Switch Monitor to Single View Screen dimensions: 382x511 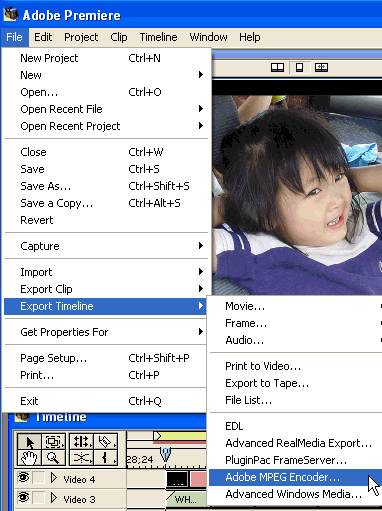(299, 68)
